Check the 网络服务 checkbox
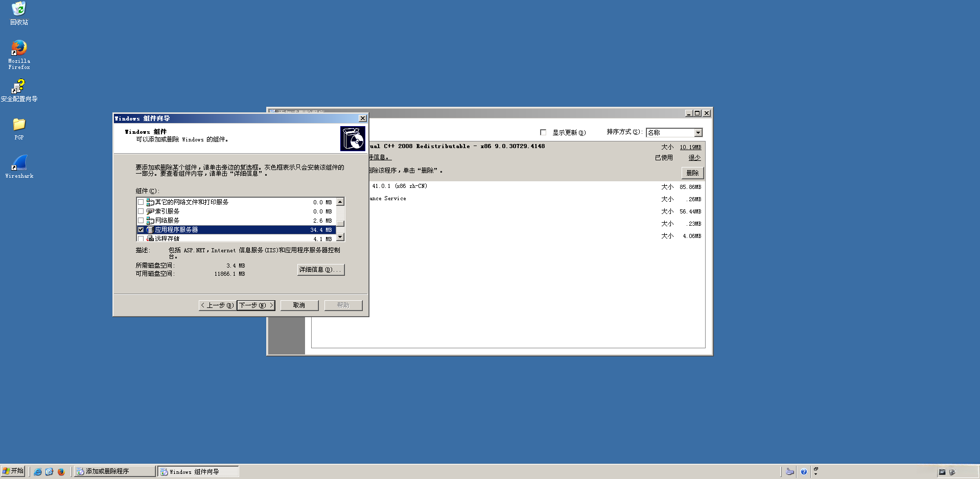This screenshot has width=980, height=479. [x=141, y=221]
